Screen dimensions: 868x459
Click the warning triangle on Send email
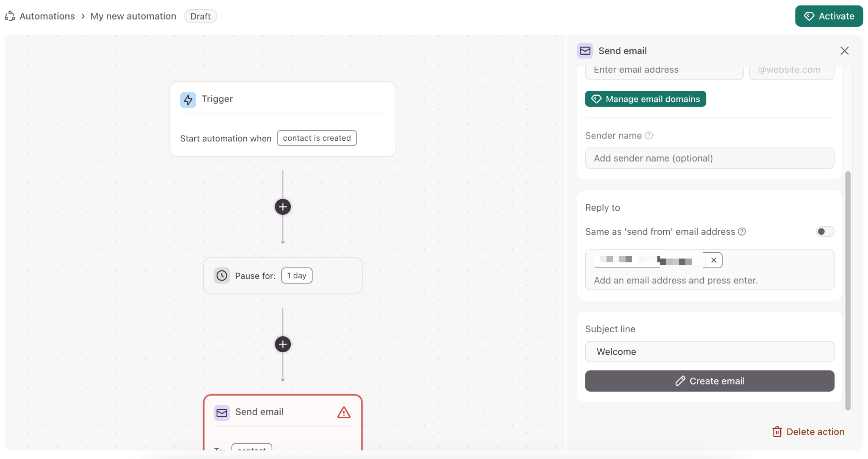tap(344, 412)
